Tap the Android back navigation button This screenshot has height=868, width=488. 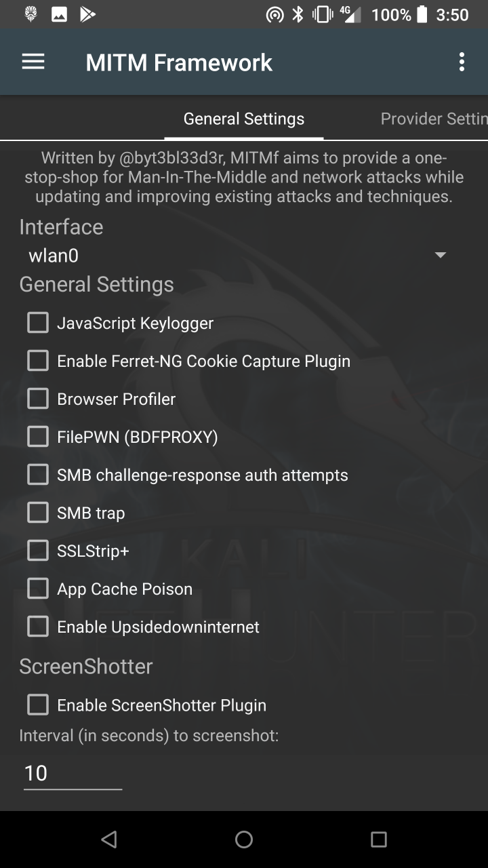tap(108, 840)
